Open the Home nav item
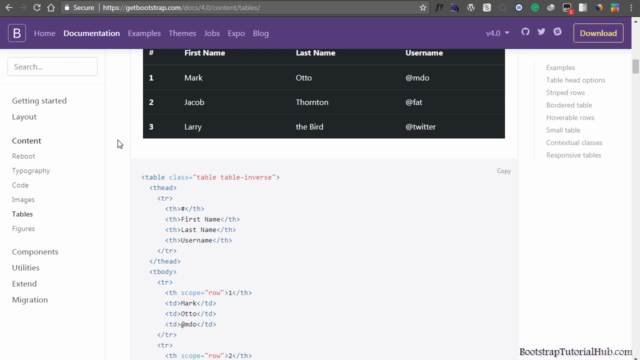 [x=44, y=33]
